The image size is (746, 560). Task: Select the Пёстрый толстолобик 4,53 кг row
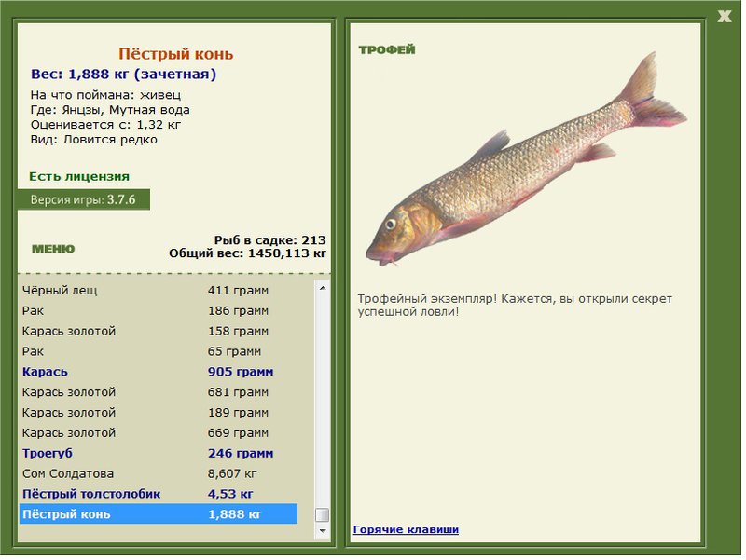point(159,494)
